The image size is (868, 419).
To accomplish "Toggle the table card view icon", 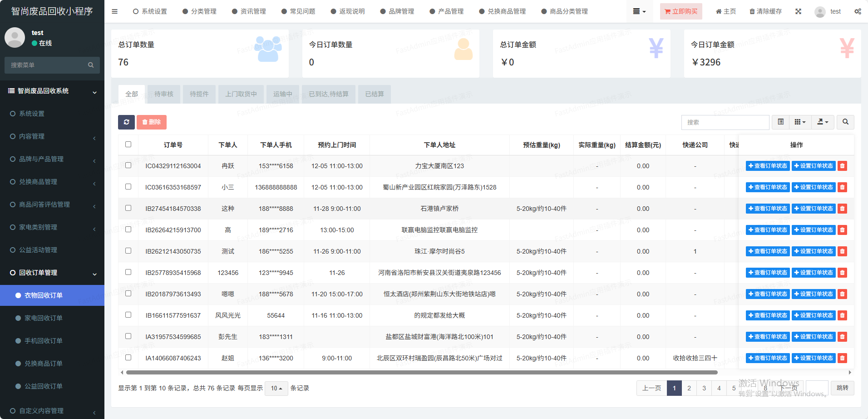I will [780, 122].
